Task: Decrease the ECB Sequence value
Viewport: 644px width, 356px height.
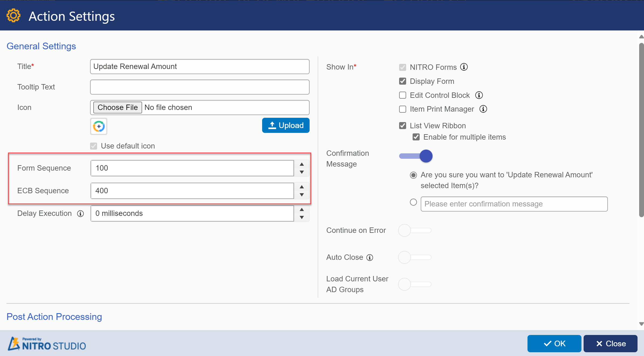Action: click(302, 195)
